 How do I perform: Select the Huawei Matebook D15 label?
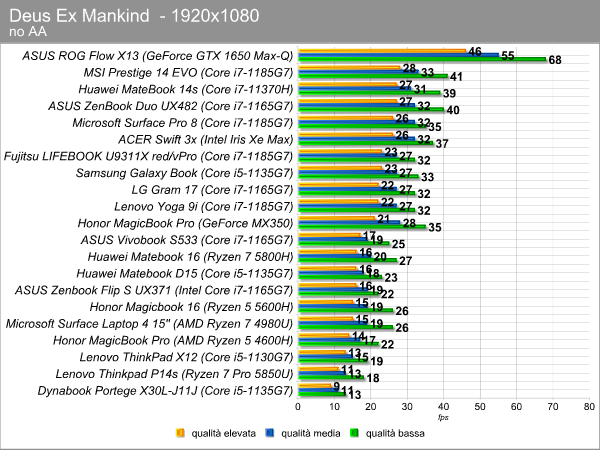click(185, 274)
